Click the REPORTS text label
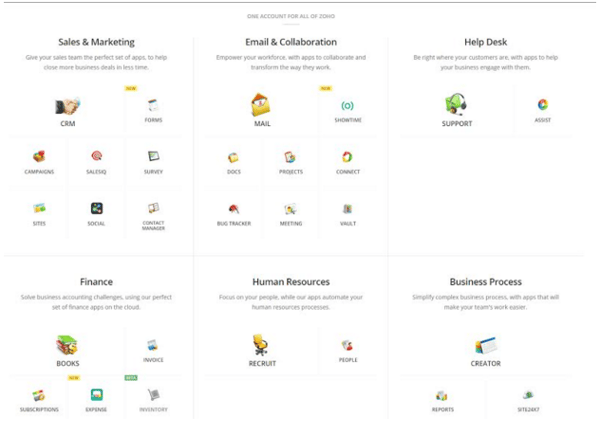The width and height of the screenshot is (600, 436). pos(443,410)
